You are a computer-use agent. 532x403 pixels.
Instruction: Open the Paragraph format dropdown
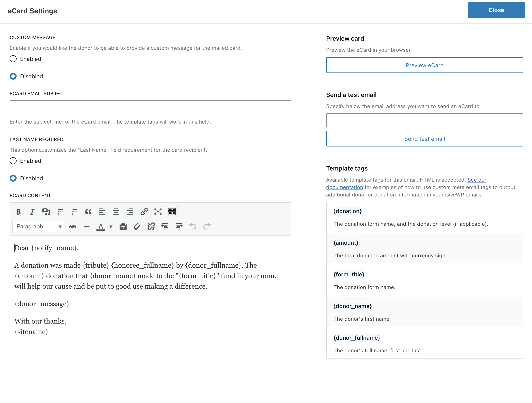point(39,226)
